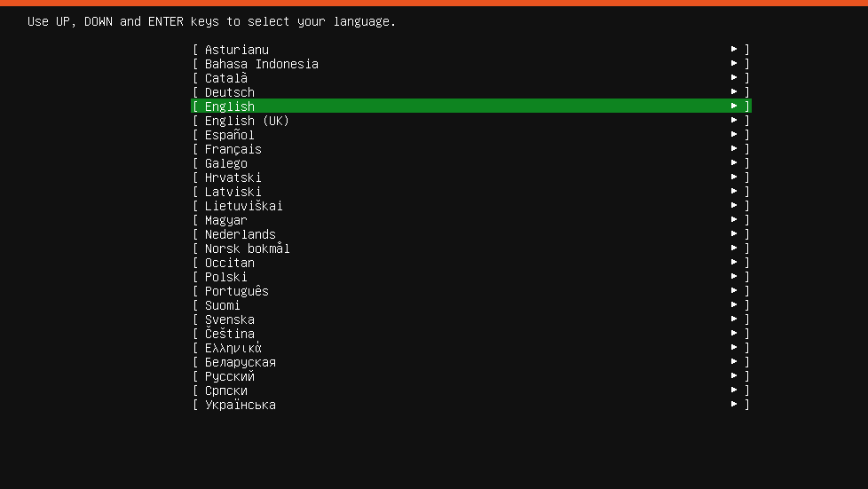Screen dimensions: 868x489
Task: Pick the Hrvatski language option
Action: [471, 177]
